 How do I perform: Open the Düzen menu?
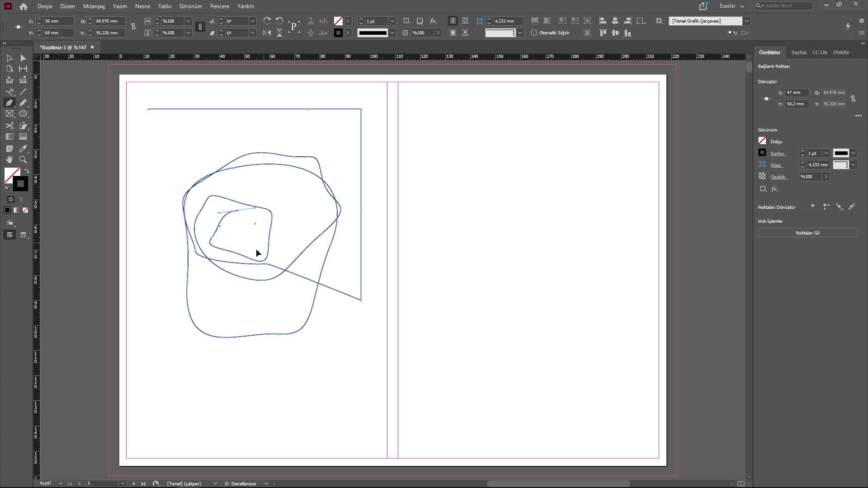(x=67, y=6)
